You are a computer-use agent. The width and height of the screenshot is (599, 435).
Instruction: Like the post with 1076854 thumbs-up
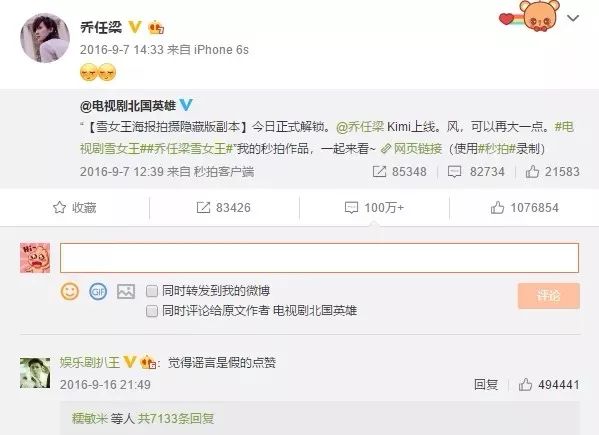(x=524, y=208)
